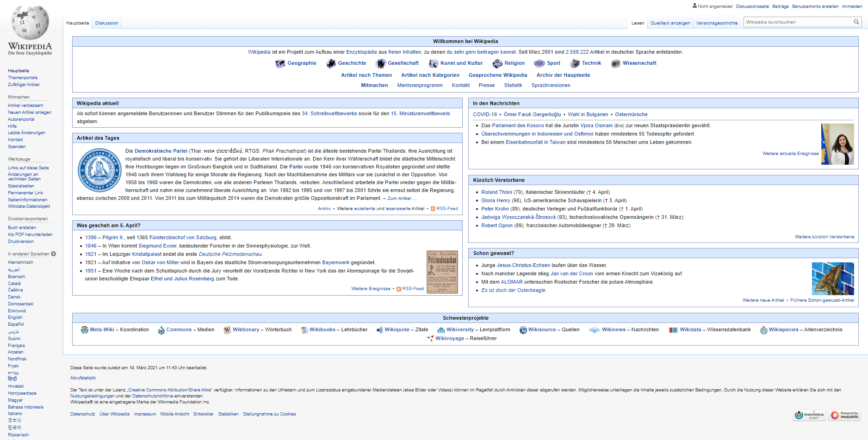Image resolution: width=868 pixels, height=440 pixels.
Task: Click Anmelden in the top bar
Action: coord(852,6)
